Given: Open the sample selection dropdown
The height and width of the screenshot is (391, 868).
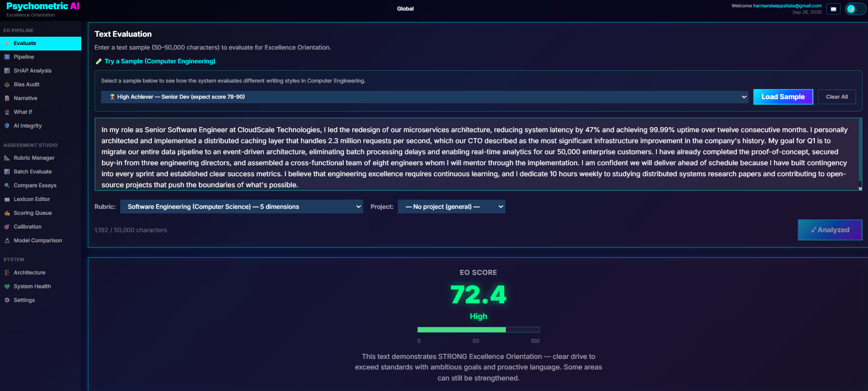Looking at the screenshot, I should point(425,97).
